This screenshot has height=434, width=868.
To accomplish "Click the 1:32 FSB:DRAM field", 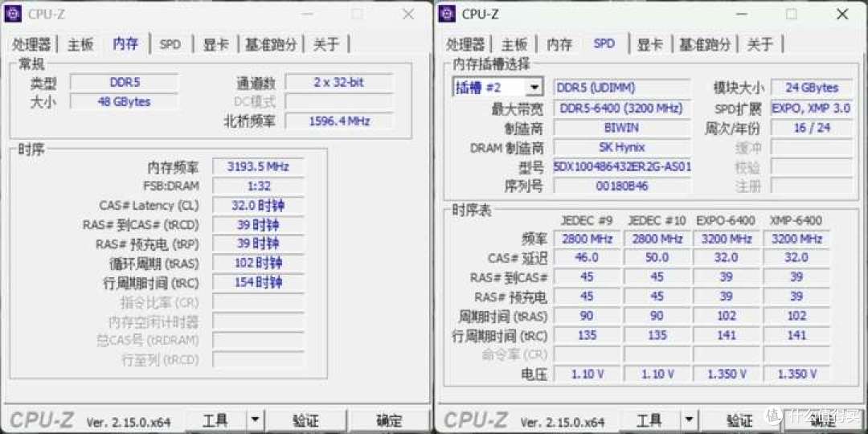I will pyautogui.click(x=258, y=186).
